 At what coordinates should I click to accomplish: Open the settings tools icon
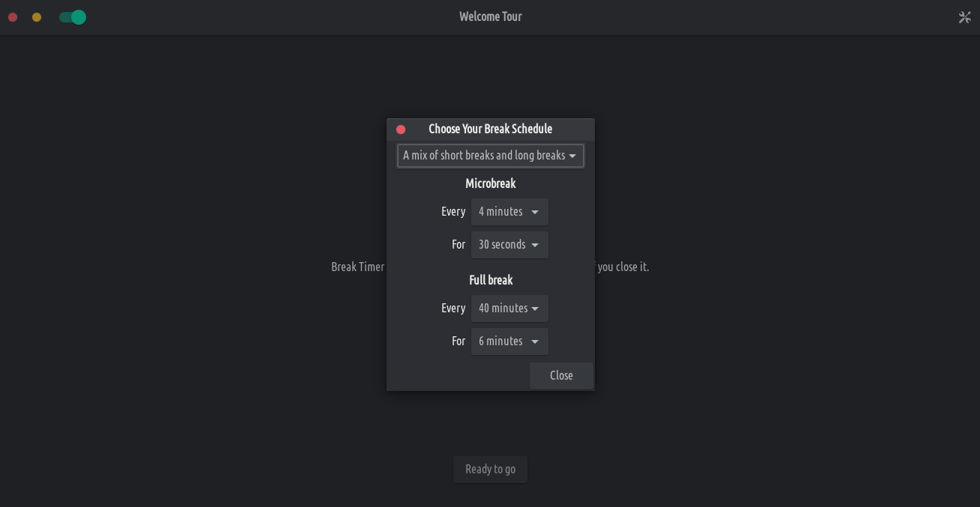964,17
